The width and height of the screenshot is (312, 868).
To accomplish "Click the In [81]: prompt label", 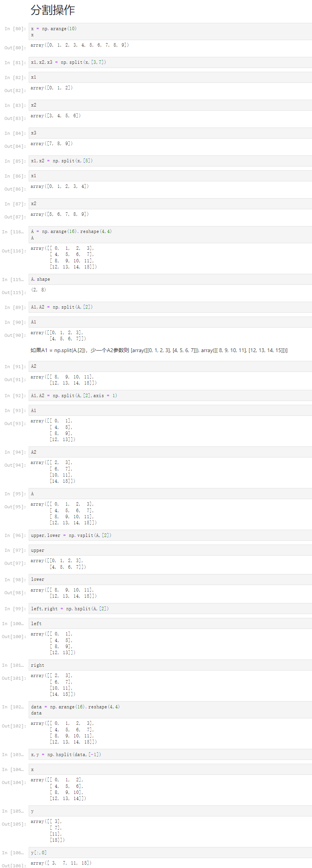I will [x=15, y=63].
